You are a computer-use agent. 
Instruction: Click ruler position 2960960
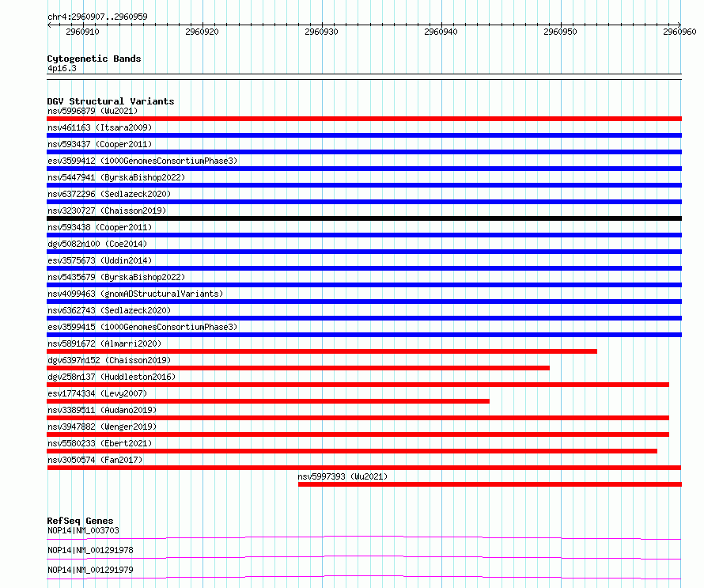pyautogui.click(x=679, y=32)
